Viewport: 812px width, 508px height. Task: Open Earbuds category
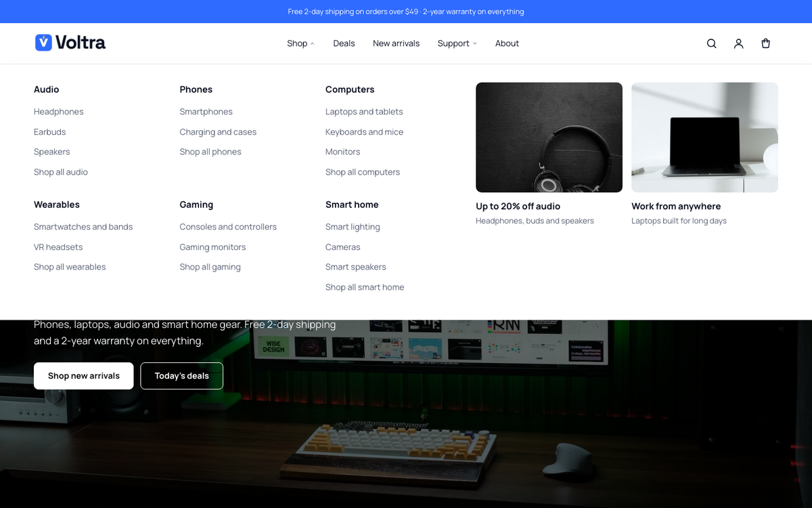pos(50,132)
